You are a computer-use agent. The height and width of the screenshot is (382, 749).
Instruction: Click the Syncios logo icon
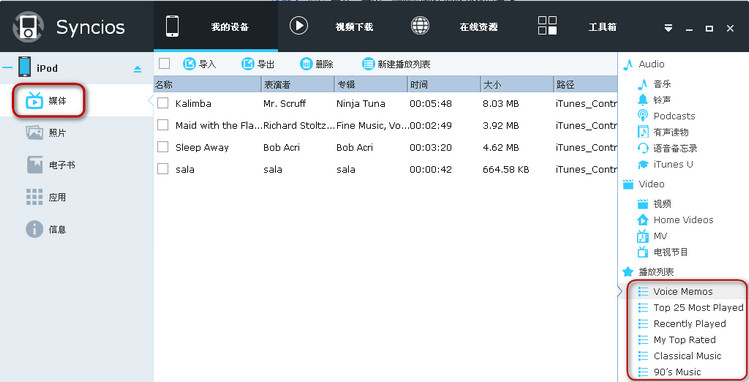tap(28, 26)
